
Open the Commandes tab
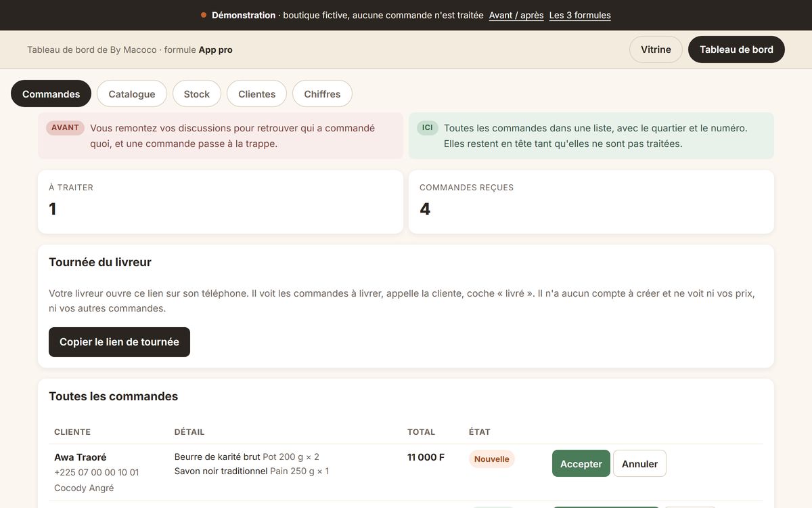pyautogui.click(x=51, y=94)
